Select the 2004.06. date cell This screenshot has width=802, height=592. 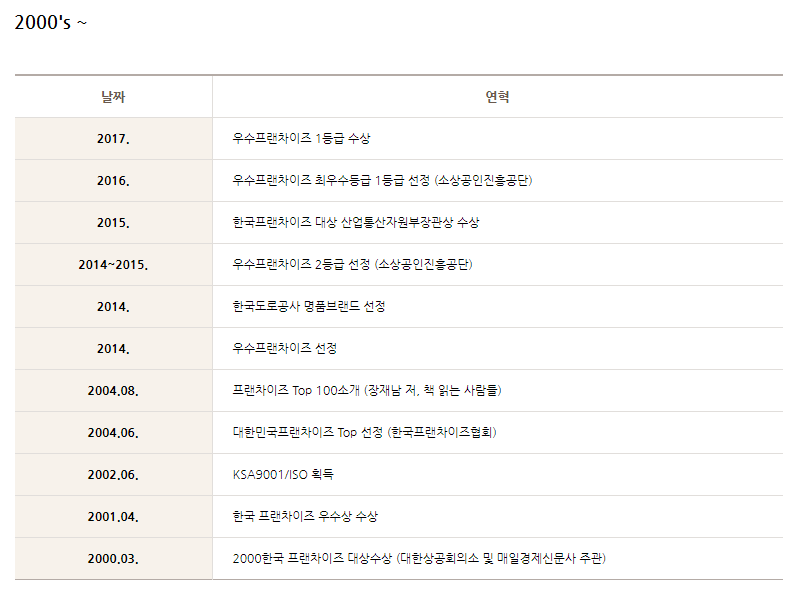click(x=113, y=433)
